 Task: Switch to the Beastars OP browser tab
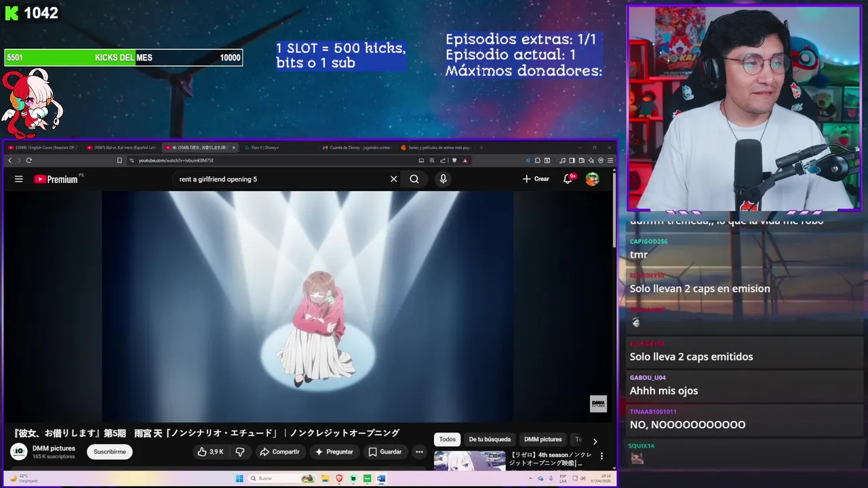point(43,147)
